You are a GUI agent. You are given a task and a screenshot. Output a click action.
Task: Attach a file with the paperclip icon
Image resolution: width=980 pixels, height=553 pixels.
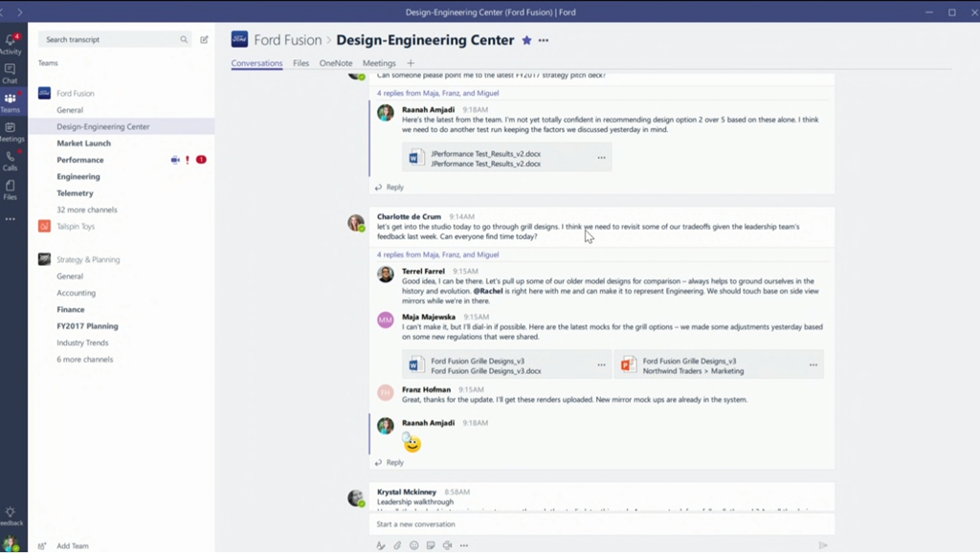[x=397, y=545]
